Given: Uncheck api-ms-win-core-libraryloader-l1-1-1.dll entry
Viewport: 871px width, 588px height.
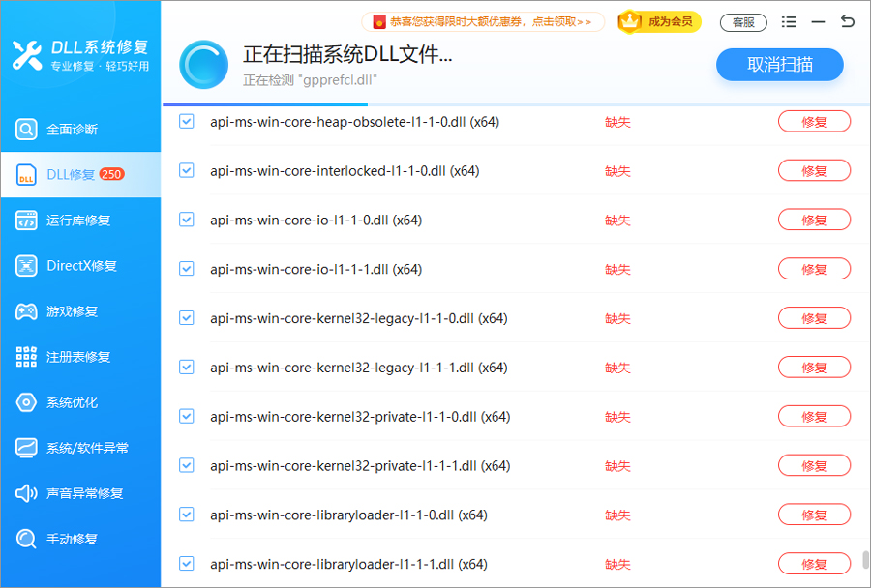Looking at the screenshot, I should pyautogui.click(x=186, y=563).
